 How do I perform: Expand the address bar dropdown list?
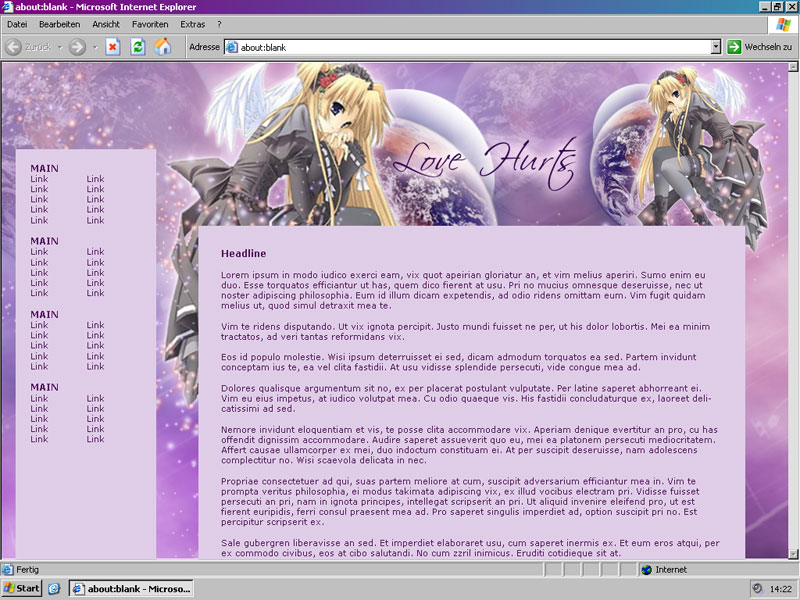(716, 47)
